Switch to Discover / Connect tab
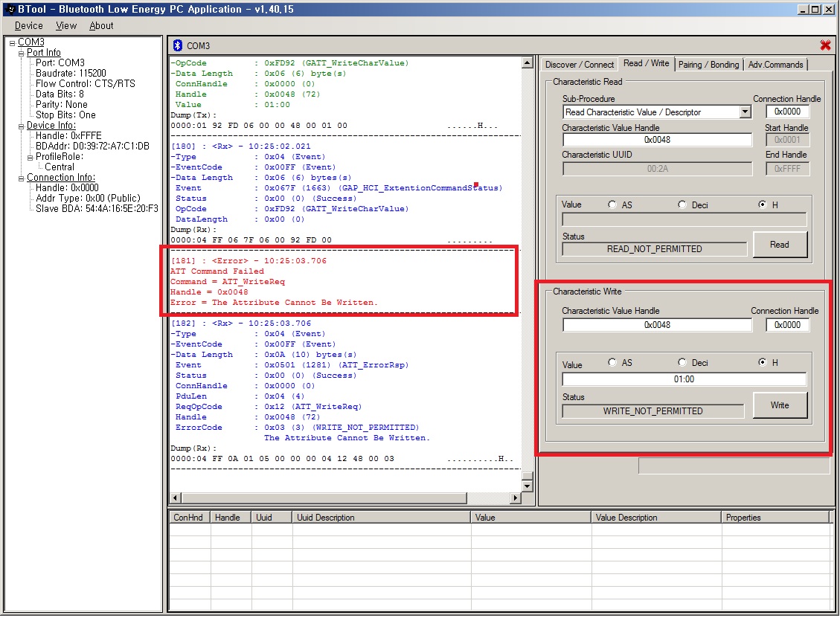 tap(579, 65)
